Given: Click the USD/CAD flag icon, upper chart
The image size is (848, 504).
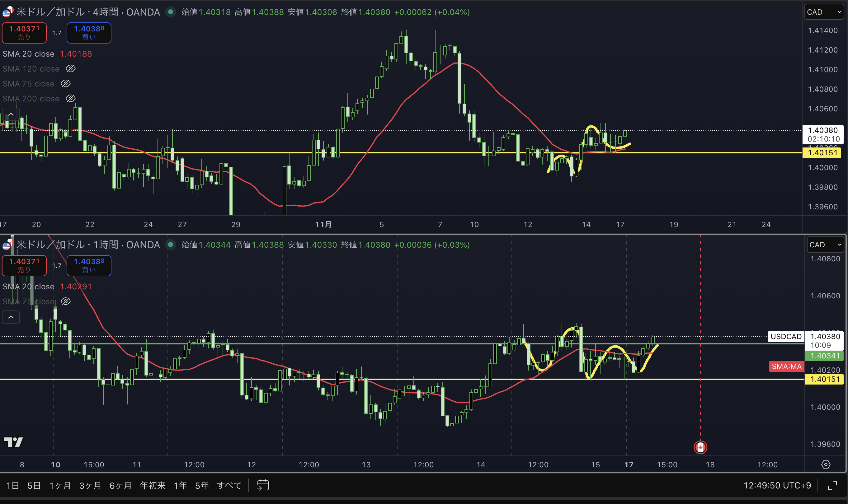Looking at the screenshot, I should tap(7, 12).
